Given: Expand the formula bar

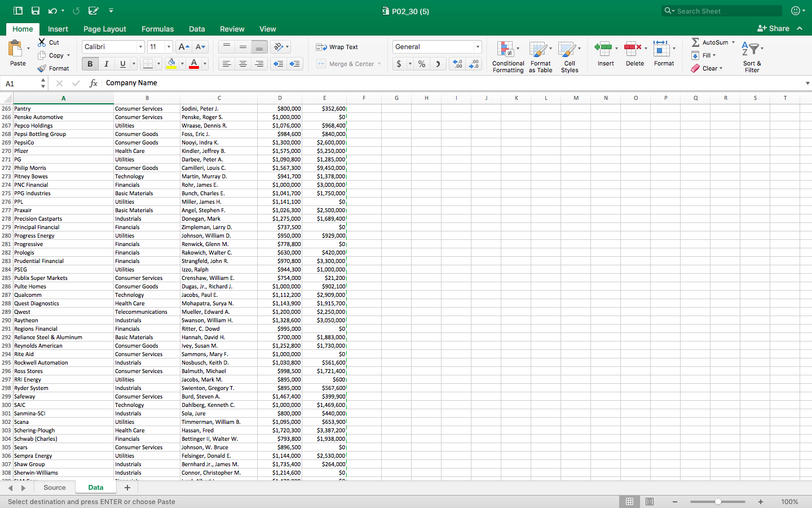Looking at the screenshot, I should point(807,83).
